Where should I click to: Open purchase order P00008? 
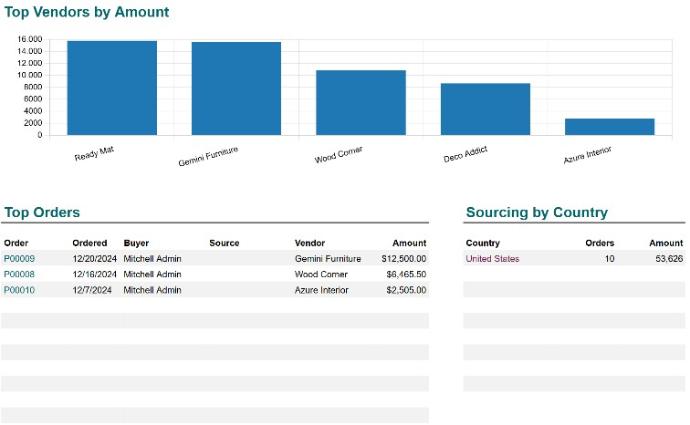[19, 275]
